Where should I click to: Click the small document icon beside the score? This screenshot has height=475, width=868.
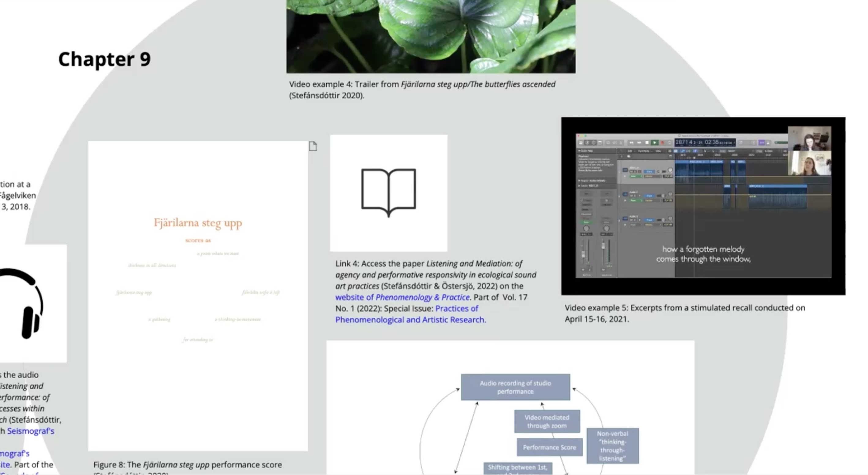(x=313, y=146)
